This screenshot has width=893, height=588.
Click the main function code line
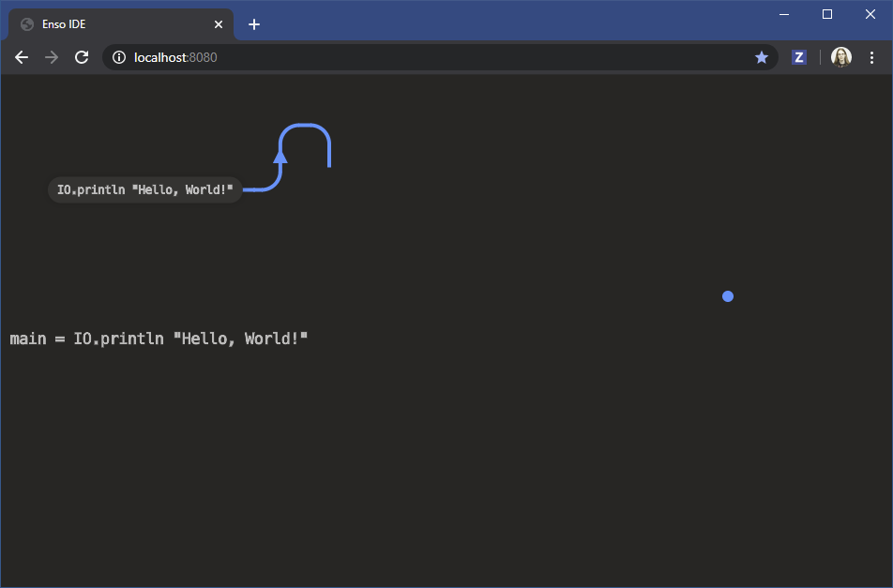click(158, 339)
